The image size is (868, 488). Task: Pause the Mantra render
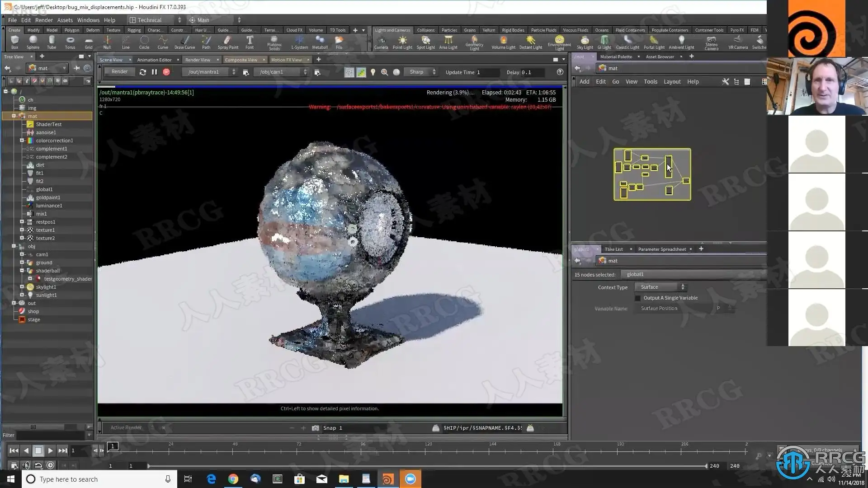[x=155, y=72]
